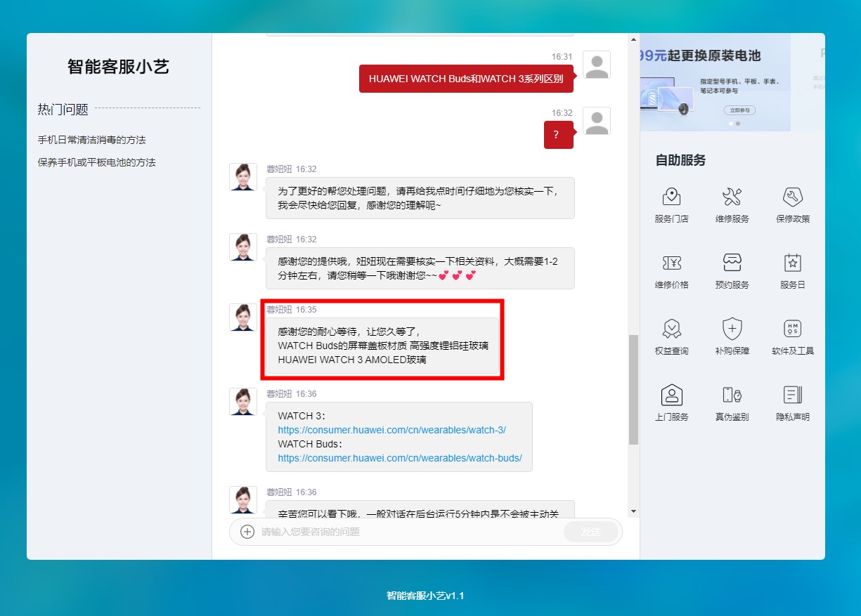The image size is (861, 616).
Task: Click agent avatar of first 16:32 message
Action: 243,177
